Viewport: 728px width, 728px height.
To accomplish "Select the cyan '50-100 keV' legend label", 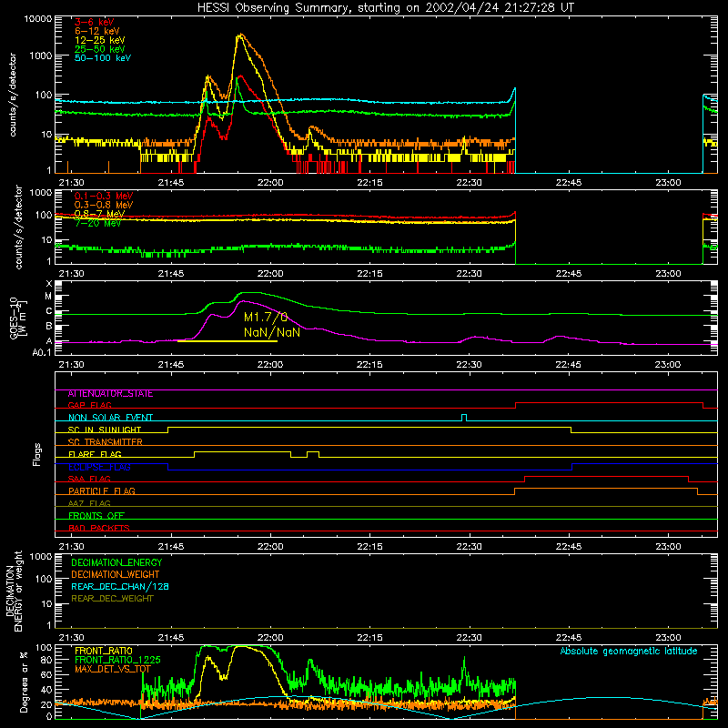I will (x=103, y=58).
